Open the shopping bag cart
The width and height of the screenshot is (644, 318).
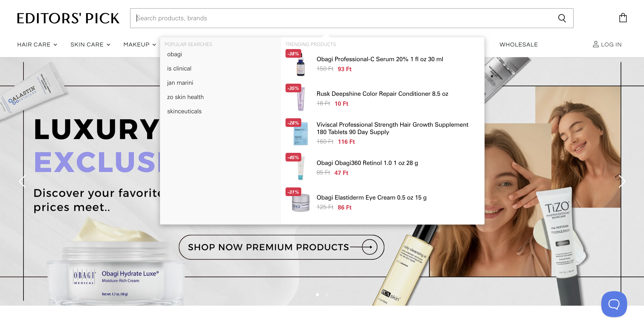click(623, 18)
